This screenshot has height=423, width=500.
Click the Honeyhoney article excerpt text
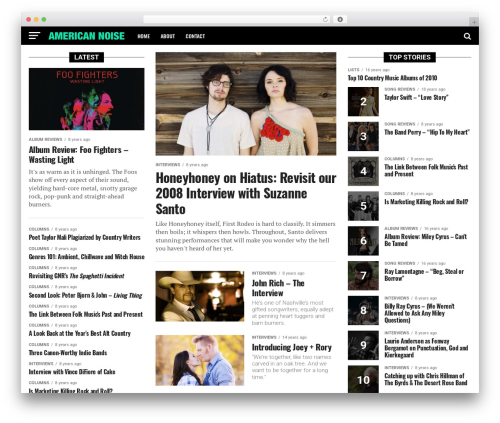[245, 236]
